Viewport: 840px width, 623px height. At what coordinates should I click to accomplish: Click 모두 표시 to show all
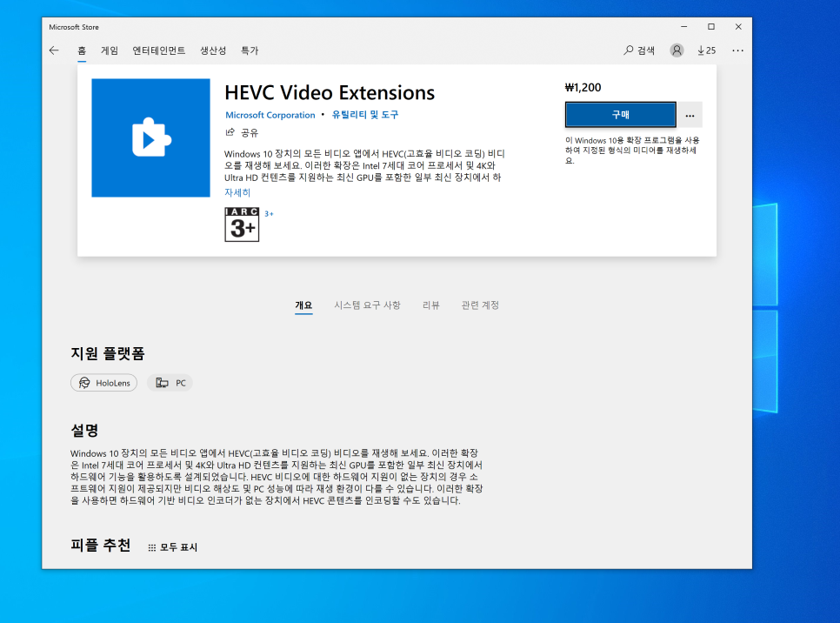(x=172, y=547)
